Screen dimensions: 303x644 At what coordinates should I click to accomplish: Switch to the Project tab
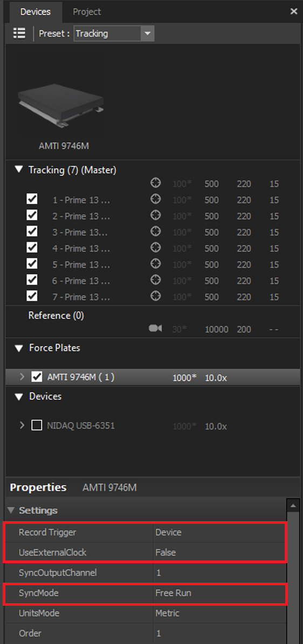(x=87, y=12)
